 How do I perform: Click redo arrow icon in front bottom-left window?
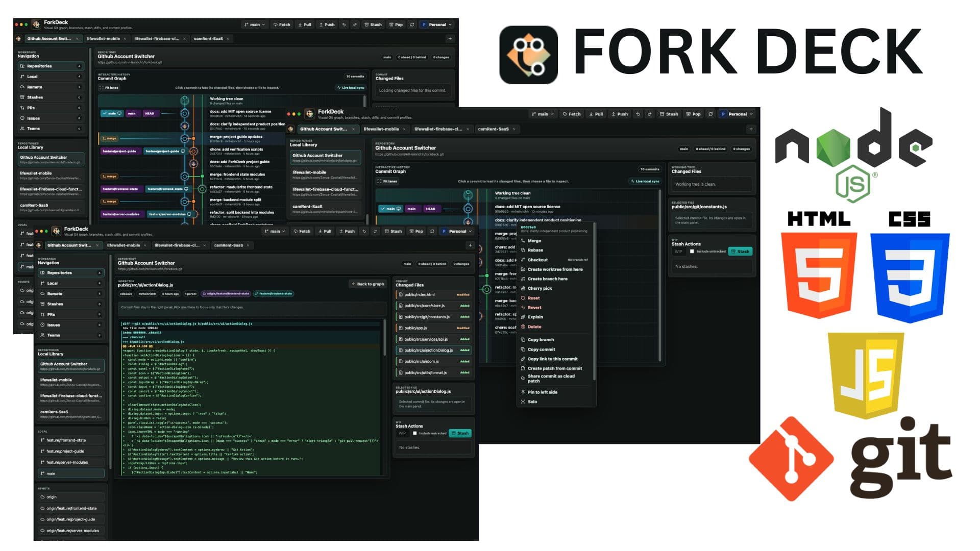click(x=375, y=231)
